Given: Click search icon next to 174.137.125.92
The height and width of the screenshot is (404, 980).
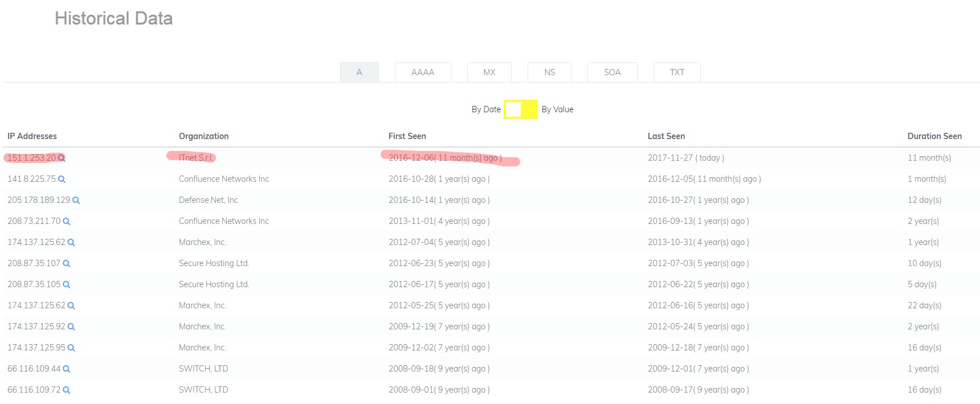Looking at the screenshot, I should (71, 327).
